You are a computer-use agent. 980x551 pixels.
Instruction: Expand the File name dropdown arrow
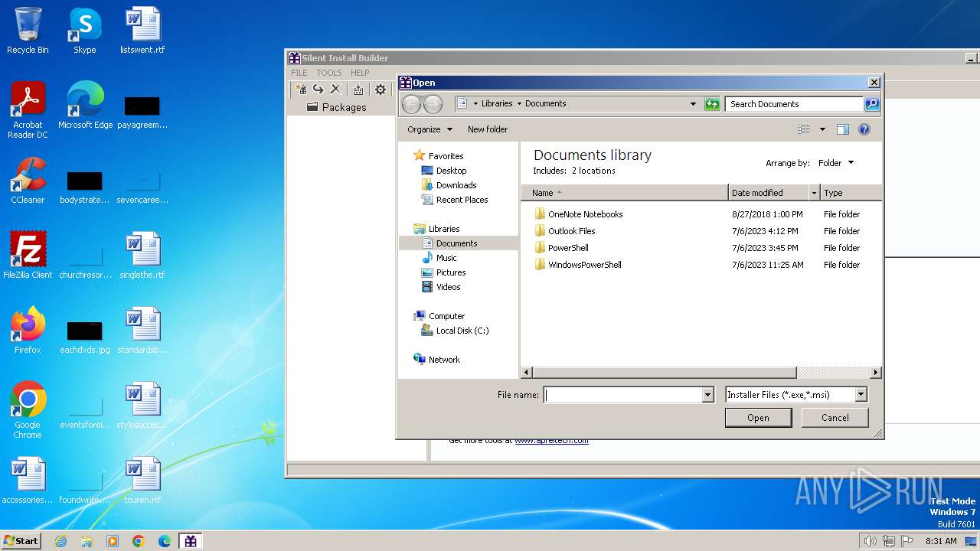click(708, 395)
